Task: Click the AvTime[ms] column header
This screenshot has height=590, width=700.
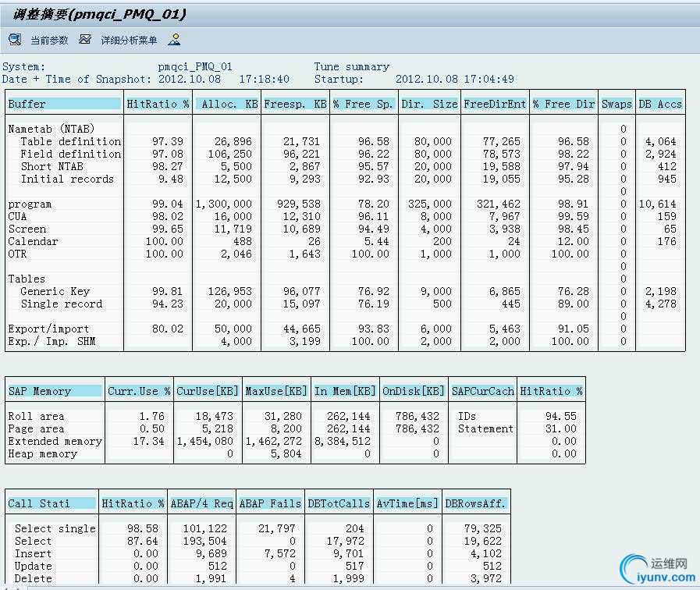Action: (x=407, y=504)
